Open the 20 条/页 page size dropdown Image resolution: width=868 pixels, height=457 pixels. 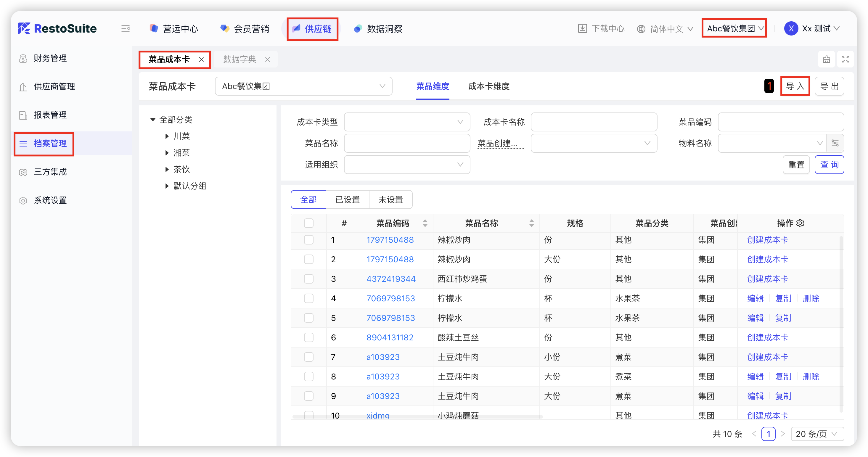tap(817, 434)
